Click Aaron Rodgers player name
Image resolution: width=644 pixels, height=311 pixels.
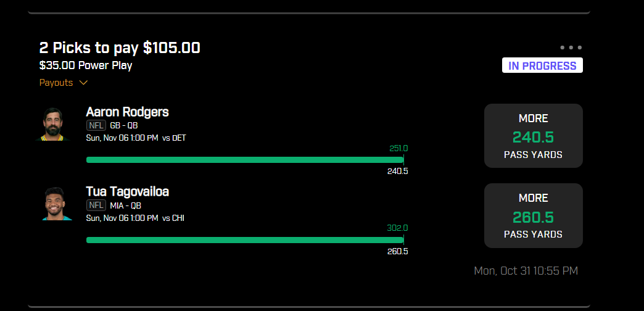coord(127,112)
